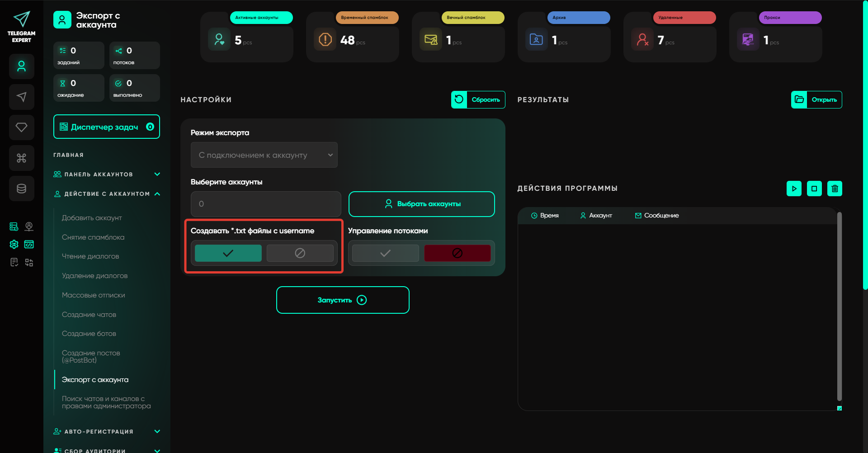This screenshot has height=453, width=868.
Task: Enable thread management with checkmark toggle
Action: point(385,253)
